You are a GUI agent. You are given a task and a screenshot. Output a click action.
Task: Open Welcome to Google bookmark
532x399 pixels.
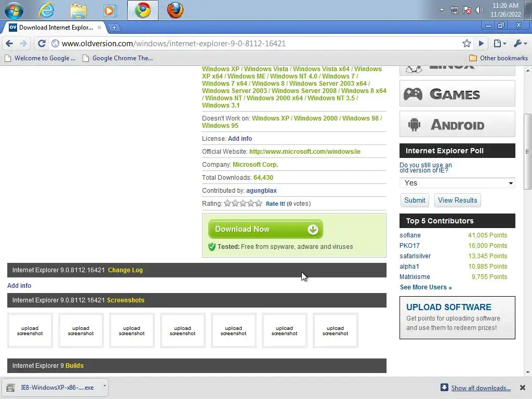40,58
